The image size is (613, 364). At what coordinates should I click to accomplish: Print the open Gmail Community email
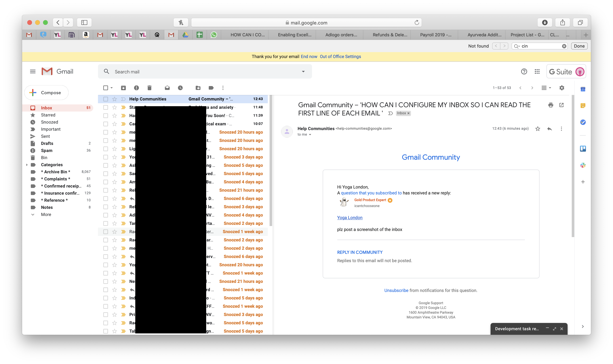(x=551, y=105)
